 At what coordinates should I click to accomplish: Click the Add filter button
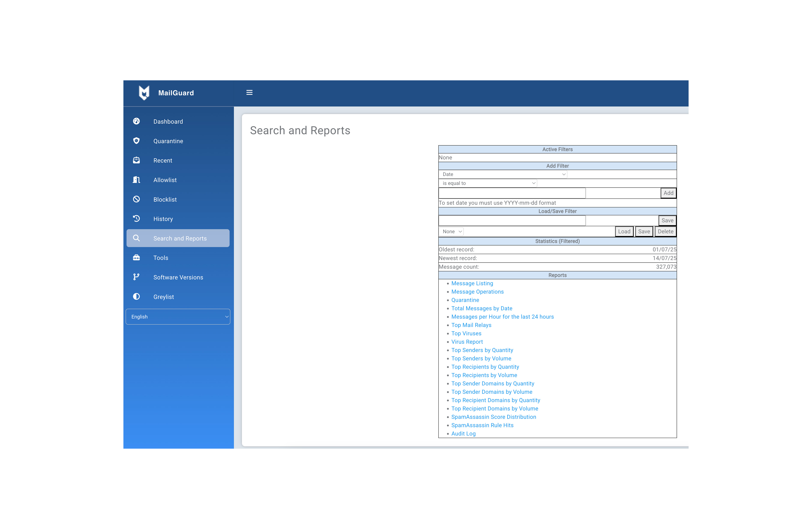(668, 193)
